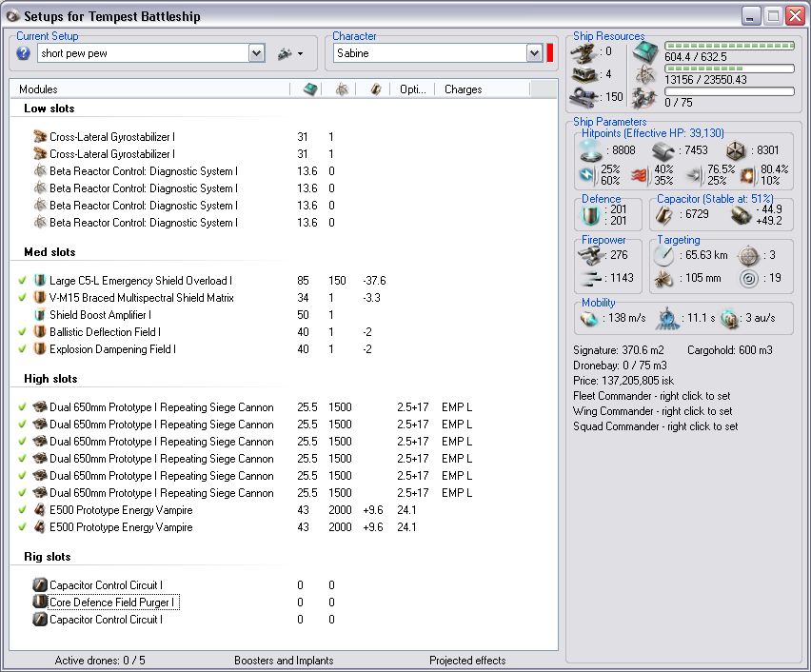Click the CPU resource icon beside 604.4 / 632.5
This screenshot has width=811, height=672.
[645, 52]
